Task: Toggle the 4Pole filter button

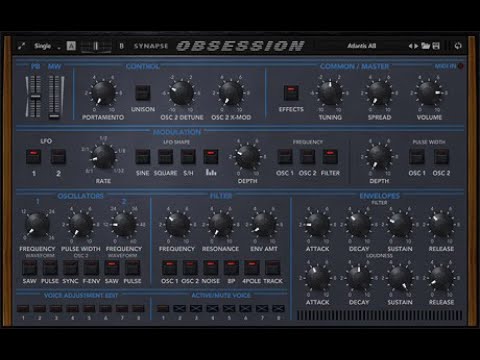Action: (x=252, y=268)
